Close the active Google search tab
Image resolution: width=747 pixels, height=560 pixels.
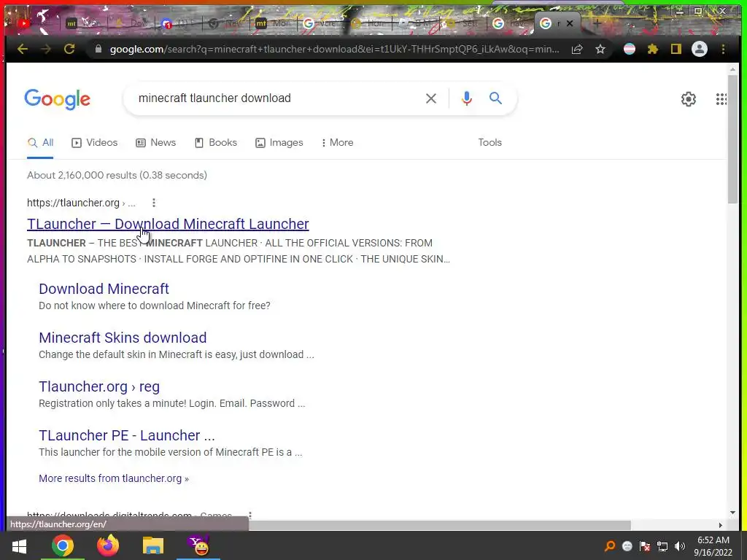pyautogui.click(x=569, y=23)
